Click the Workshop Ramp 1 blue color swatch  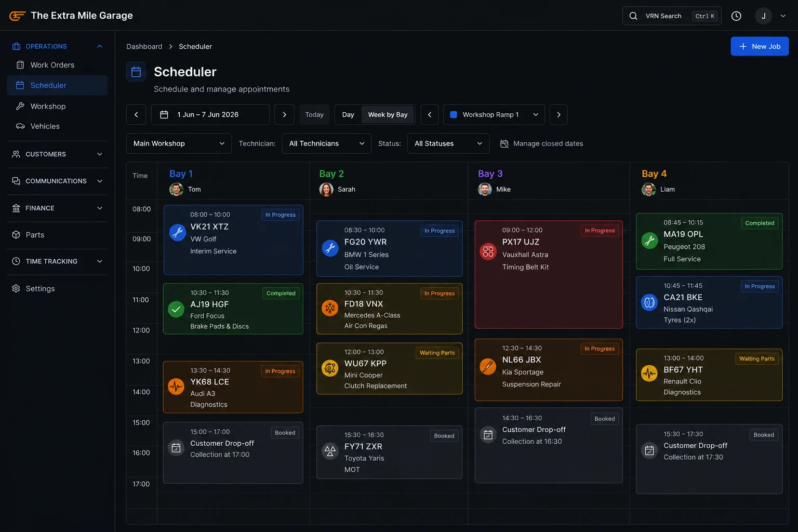454,115
